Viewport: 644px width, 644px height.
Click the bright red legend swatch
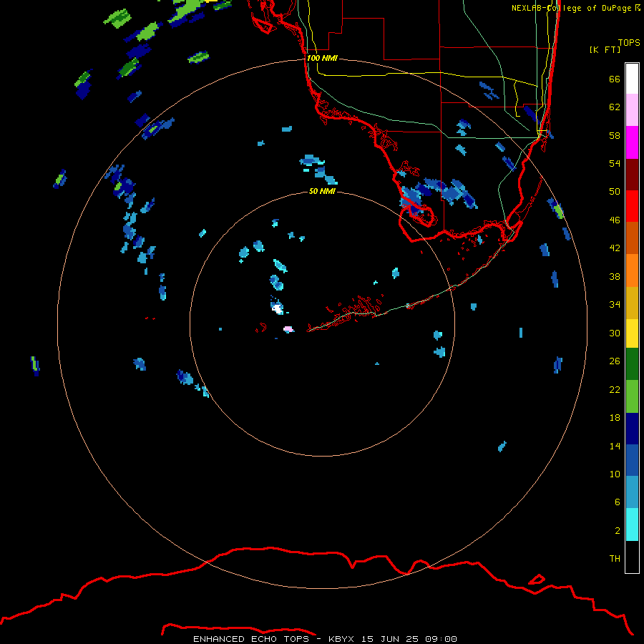pyautogui.click(x=632, y=206)
